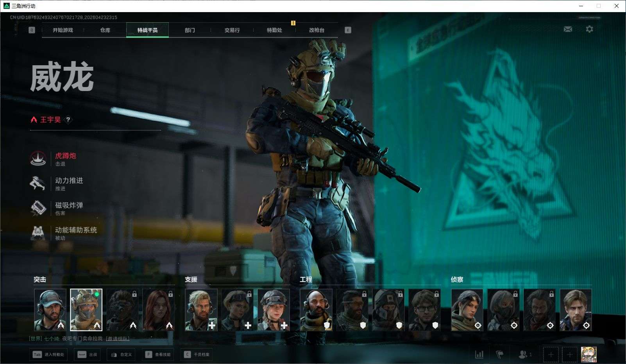Select the 侦察 operator in blue jacket
This screenshot has height=364, width=626.
pos(576,310)
